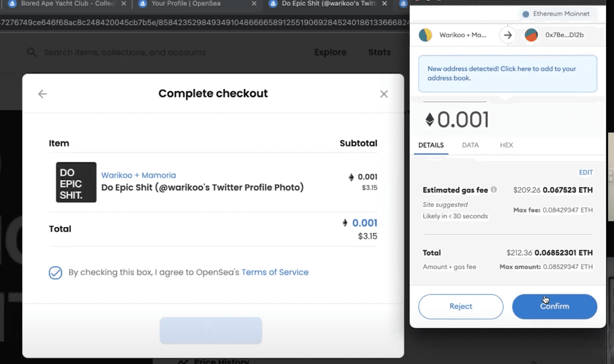
Task: Close the Your Profile | OpenSea tab
Action: [254, 4]
